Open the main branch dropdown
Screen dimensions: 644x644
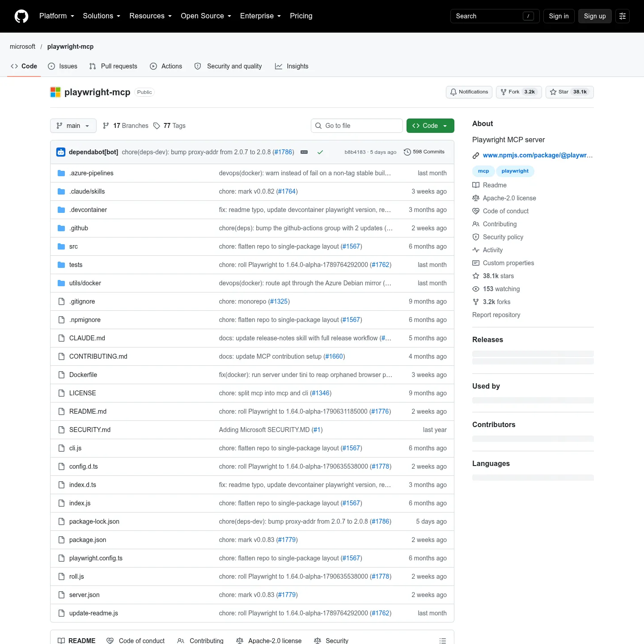click(x=73, y=126)
